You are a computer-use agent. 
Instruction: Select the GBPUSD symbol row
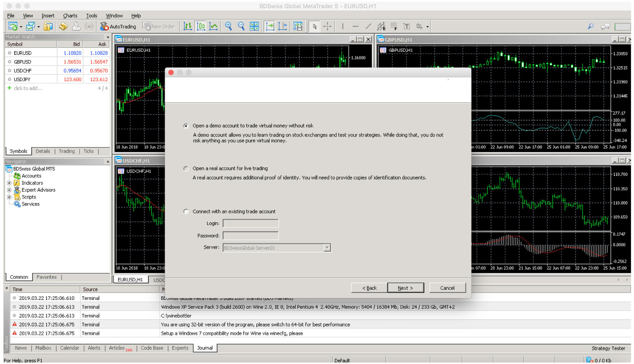pyautogui.click(x=57, y=62)
